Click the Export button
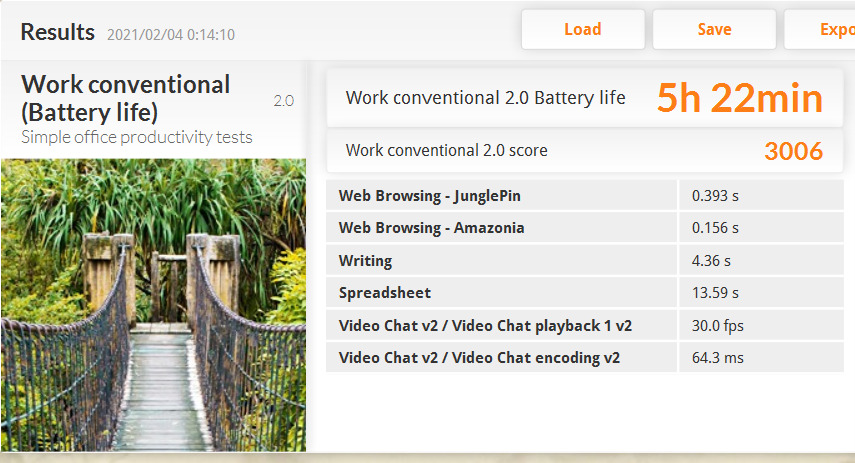 pyautogui.click(x=820, y=29)
